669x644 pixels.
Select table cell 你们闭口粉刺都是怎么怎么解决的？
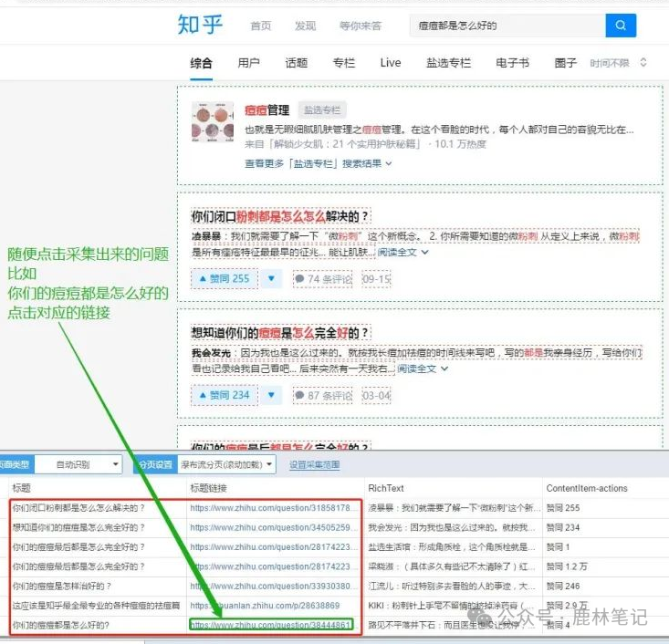pos(98,508)
